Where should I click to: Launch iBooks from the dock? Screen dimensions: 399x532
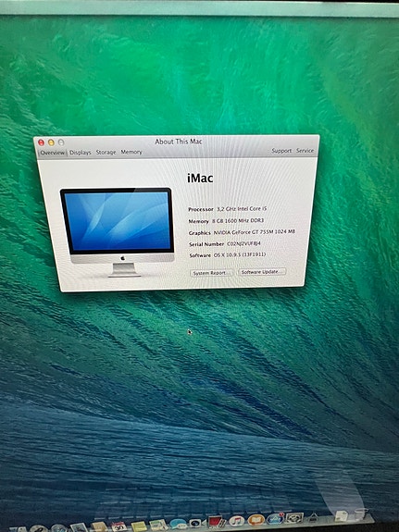[256, 520]
